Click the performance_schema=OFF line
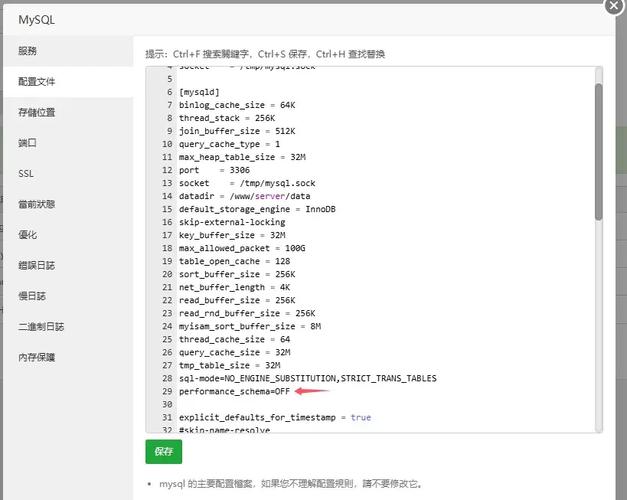The width and height of the screenshot is (627, 500). coord(234,391)
